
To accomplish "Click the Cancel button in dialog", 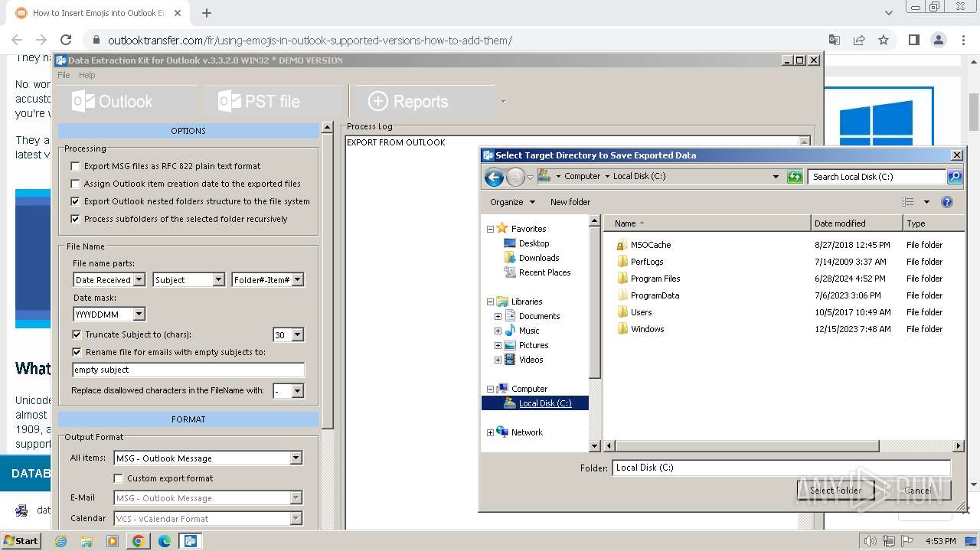I will 917,491.
